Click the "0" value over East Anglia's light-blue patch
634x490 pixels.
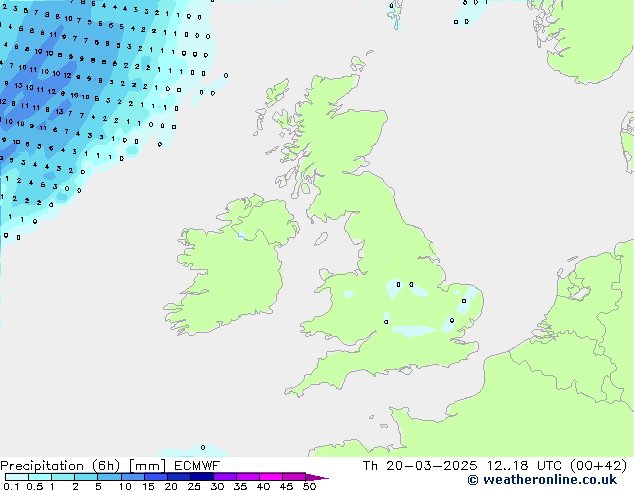(464, 301)
